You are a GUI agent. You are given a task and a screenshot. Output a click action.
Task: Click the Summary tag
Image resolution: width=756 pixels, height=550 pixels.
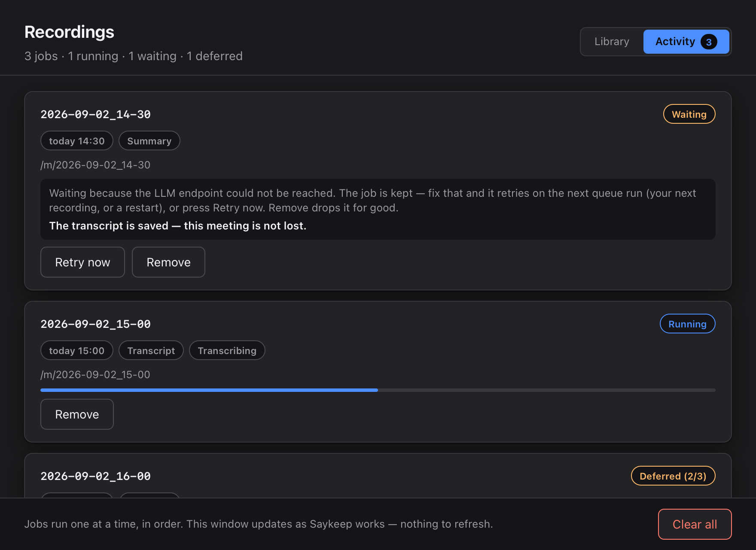(x=149, y=141)
